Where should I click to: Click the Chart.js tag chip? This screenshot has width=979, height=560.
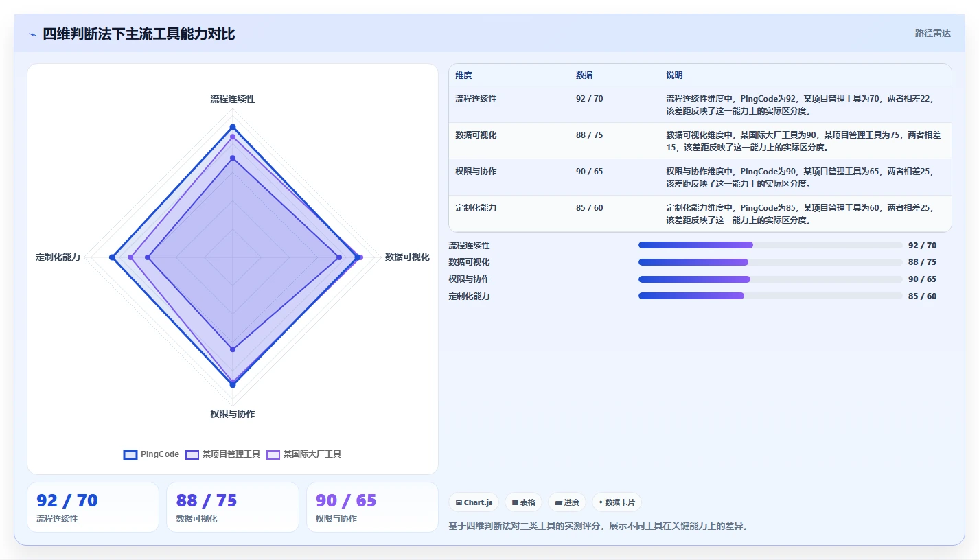click(x=474, y=502)
